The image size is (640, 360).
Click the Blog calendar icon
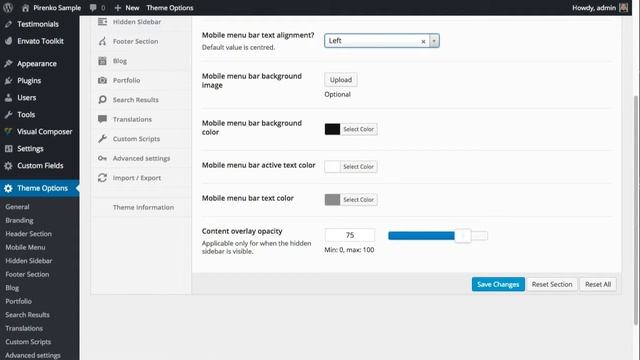click(102, 61)
